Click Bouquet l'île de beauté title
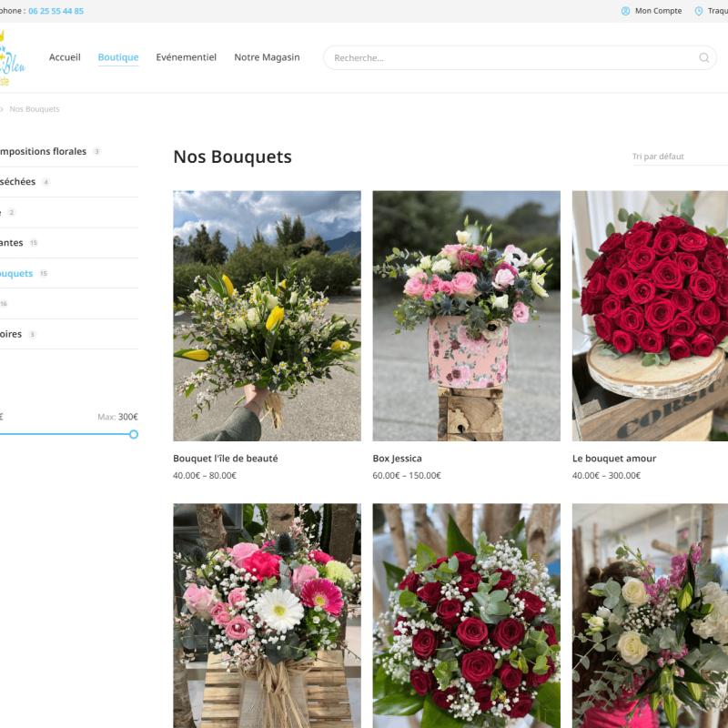Image resolution: width=728 pixels, height=728 pixels. click(x=225, y=459)
